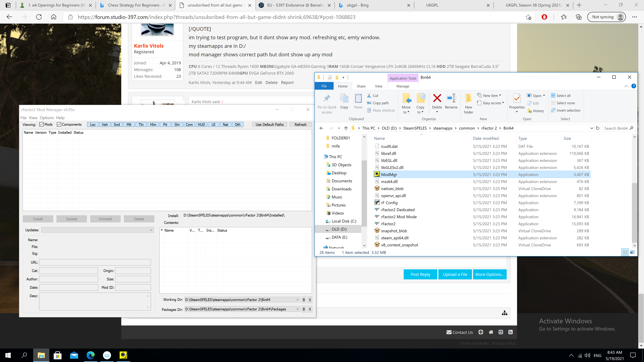Toggle the Veh filter button

105,124
